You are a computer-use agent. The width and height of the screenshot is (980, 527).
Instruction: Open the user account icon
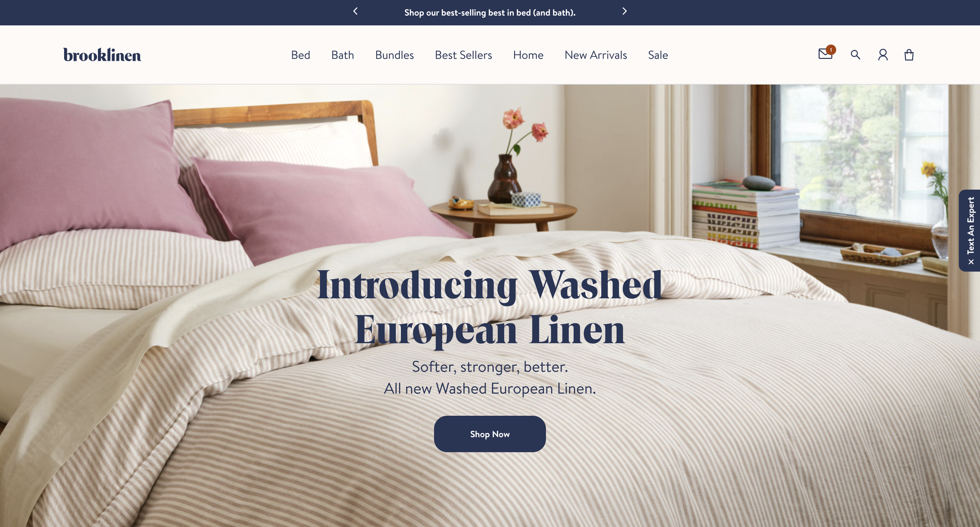[x=883, y=55]
